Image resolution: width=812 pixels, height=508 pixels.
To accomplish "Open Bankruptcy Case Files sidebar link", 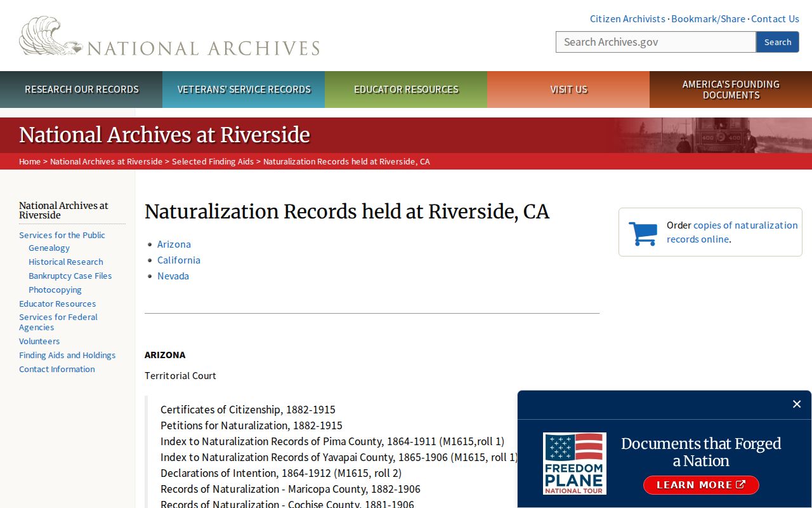I will [x=70, y=276].
